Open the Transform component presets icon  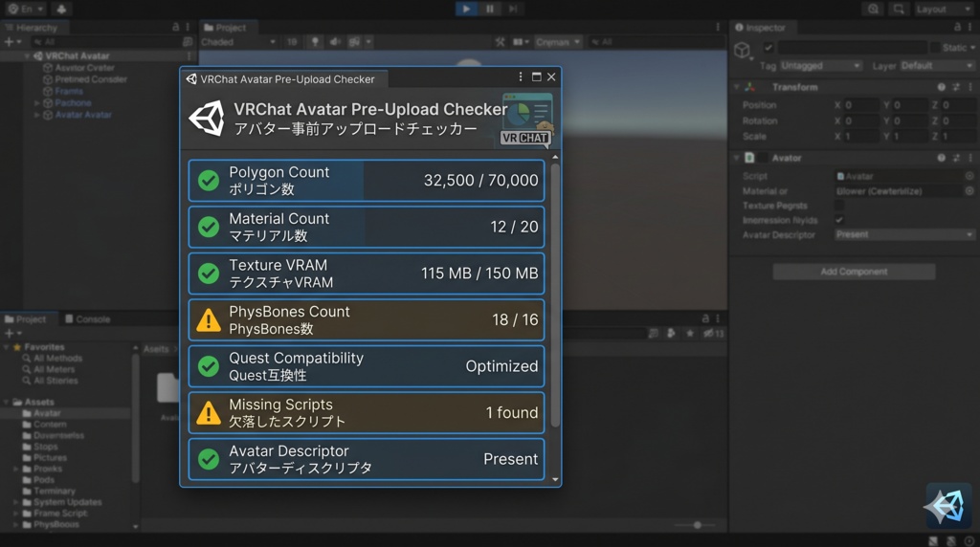[956, 87]
